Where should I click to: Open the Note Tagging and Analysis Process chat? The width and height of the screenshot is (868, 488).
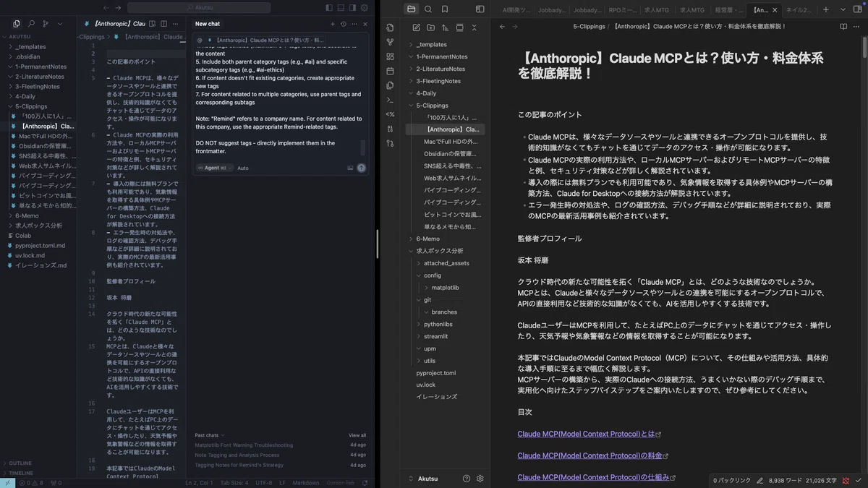pos(237,455)
